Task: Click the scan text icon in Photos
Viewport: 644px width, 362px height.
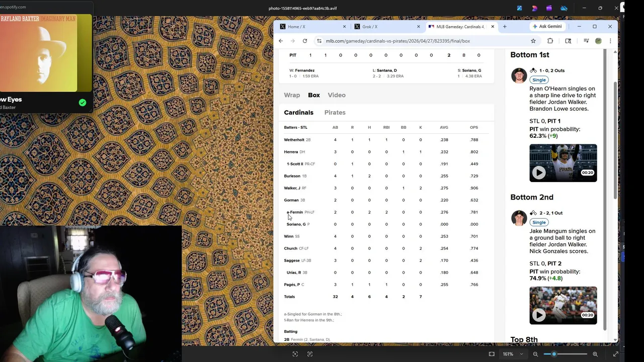Action: 310,354
